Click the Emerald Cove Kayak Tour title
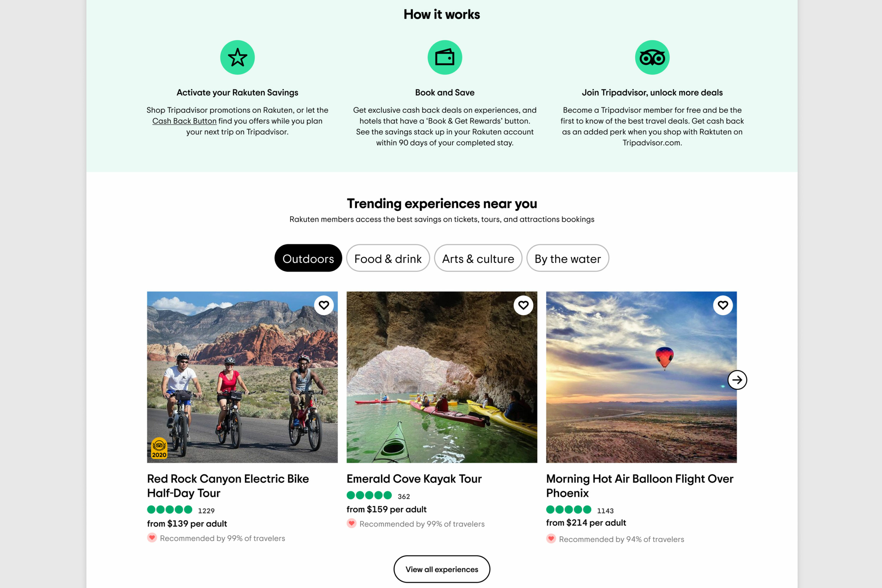 click(414, 479)
